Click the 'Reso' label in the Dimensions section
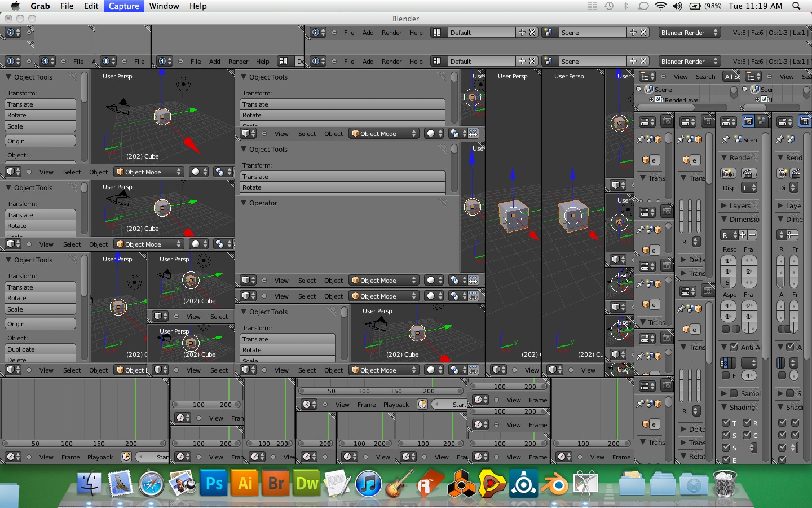 [x=730, y=249]
